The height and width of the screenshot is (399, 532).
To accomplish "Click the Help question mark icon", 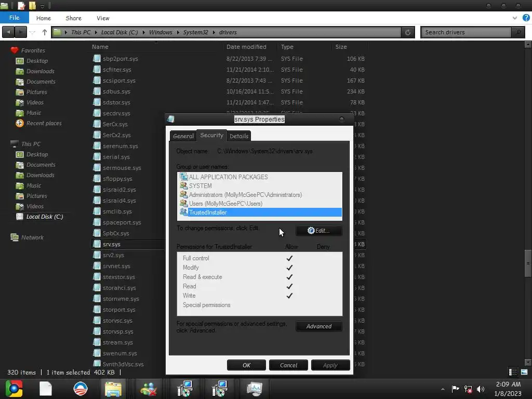I will click(526, 18).
